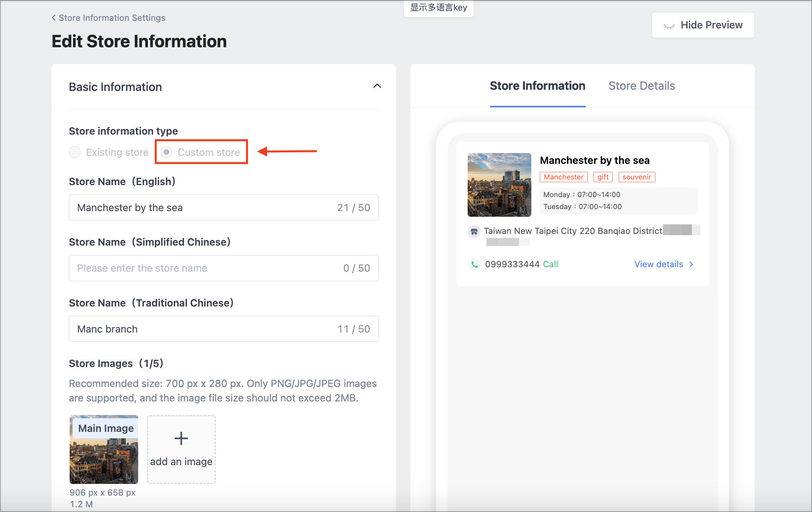Click the Taiwan New Taipei City address
812x512 pixels.
pos(573,231)
